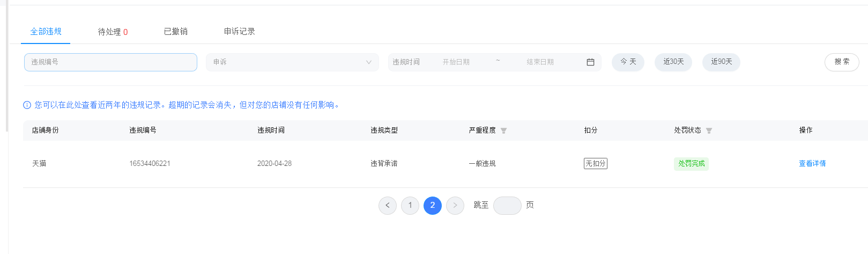
Task: Open the 申诉记录 tab
Action: tap(239, 32)
